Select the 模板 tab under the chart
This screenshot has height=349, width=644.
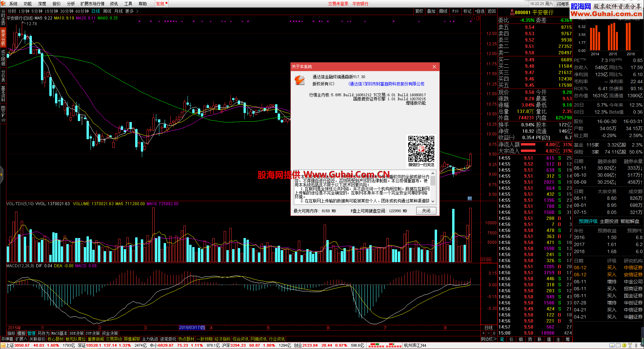tap(21, 333)
